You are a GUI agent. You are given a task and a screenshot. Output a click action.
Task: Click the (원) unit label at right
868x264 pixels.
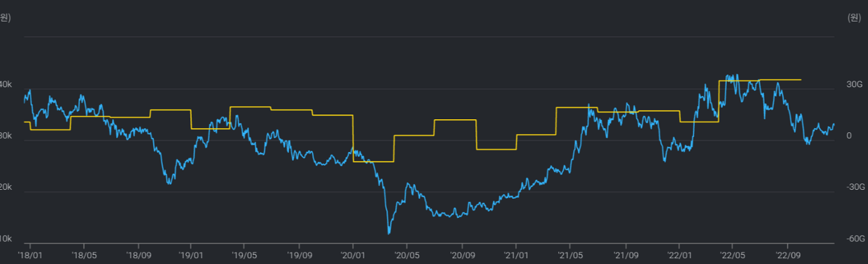click(854, 18)
